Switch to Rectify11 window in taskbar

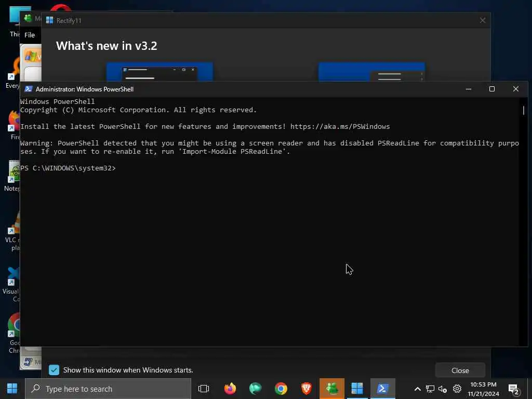(x=357, y=389)
